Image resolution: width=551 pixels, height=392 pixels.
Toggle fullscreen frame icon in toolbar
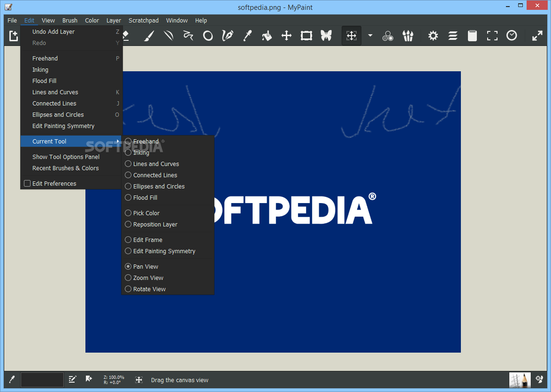[492, 36]
